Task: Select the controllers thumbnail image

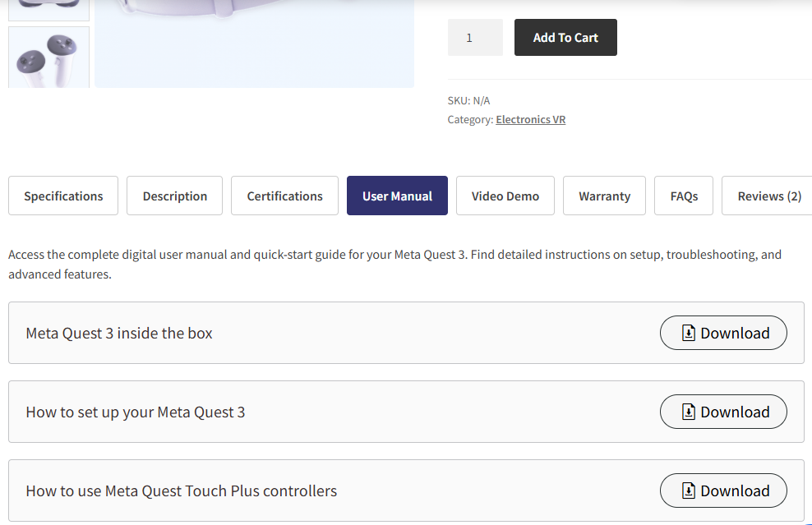Action: coord(48,57)
